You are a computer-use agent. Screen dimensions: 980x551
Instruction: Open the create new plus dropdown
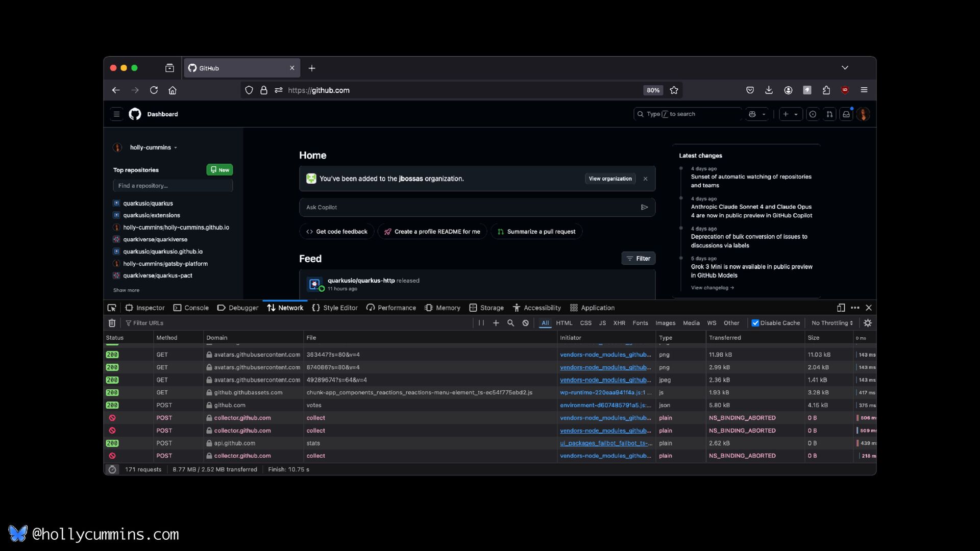pyautogui.click(x=790, y=114)
